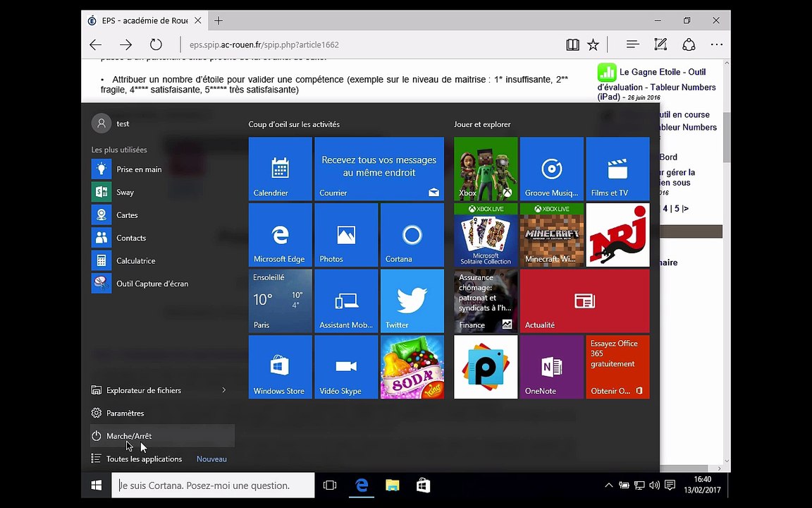The width and height of the screenshot is (812, 508).
Task: Make a web note in Edge
Action: (x=660, y=44)
